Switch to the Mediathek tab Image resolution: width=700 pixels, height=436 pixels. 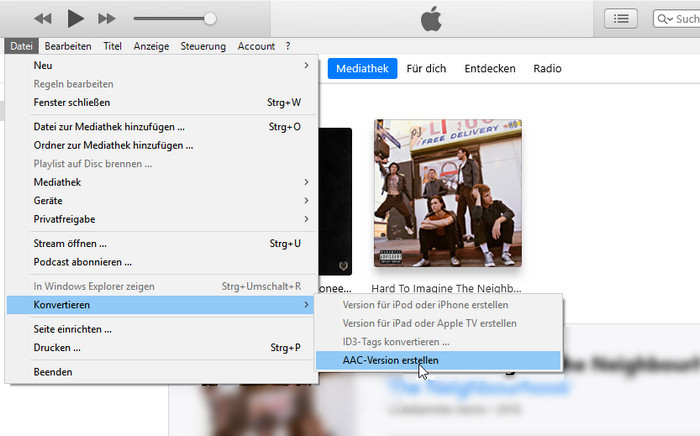(362, 69)
